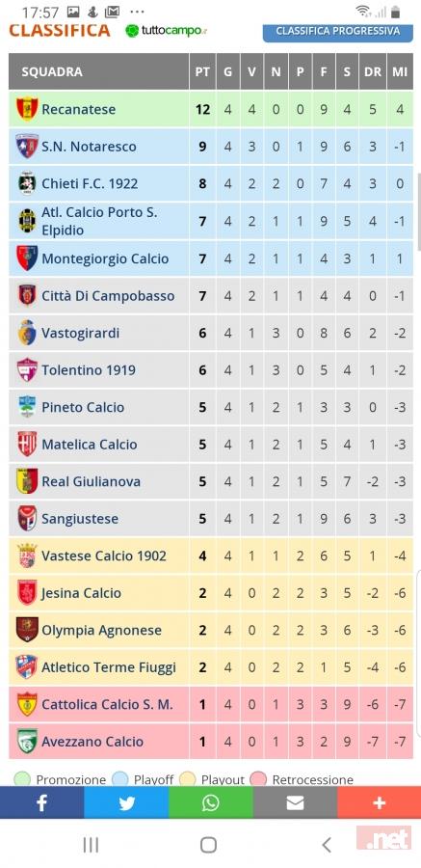Click the Recanatese team crest
This screenshot has height=868, width=421.
tap(27, 109)
